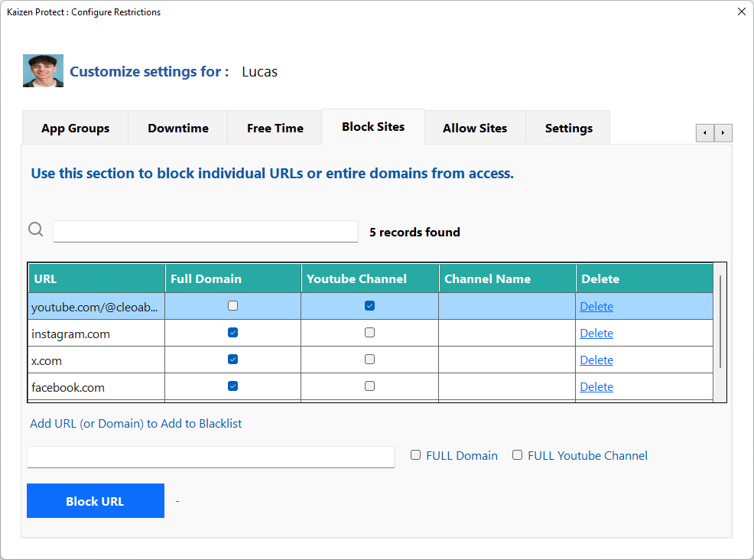Delete the facebook.com blocked entry

click(596, 386)
